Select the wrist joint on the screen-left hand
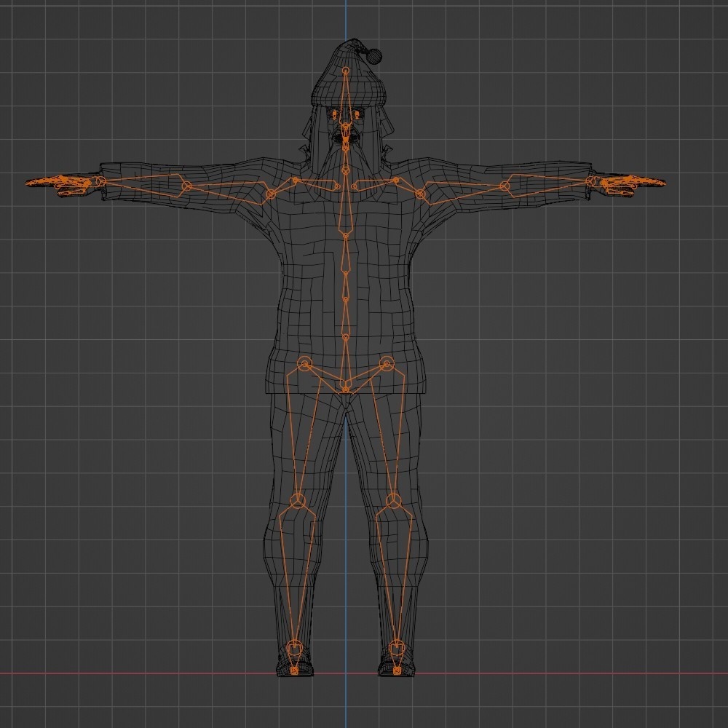 pyautogui.click(x=100, y=181)
